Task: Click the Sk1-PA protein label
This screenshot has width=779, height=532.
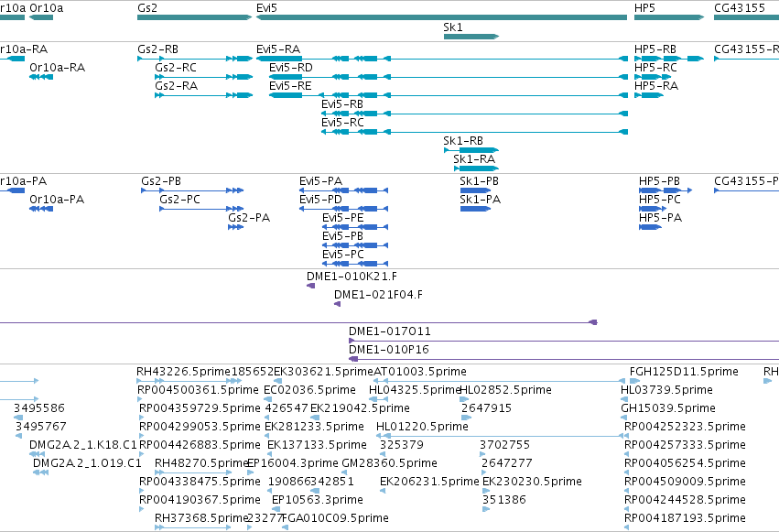Action: [480, 200]
